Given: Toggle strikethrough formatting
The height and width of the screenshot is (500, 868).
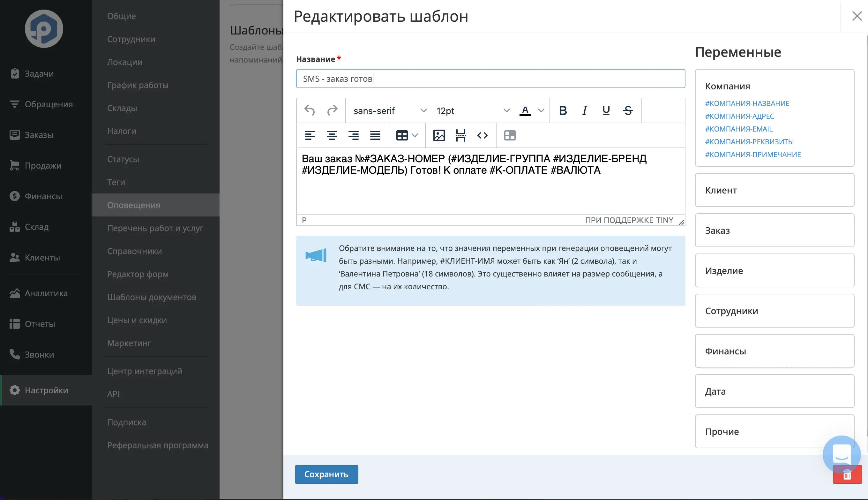Looking at the screenshot, I should click(628, 110).
